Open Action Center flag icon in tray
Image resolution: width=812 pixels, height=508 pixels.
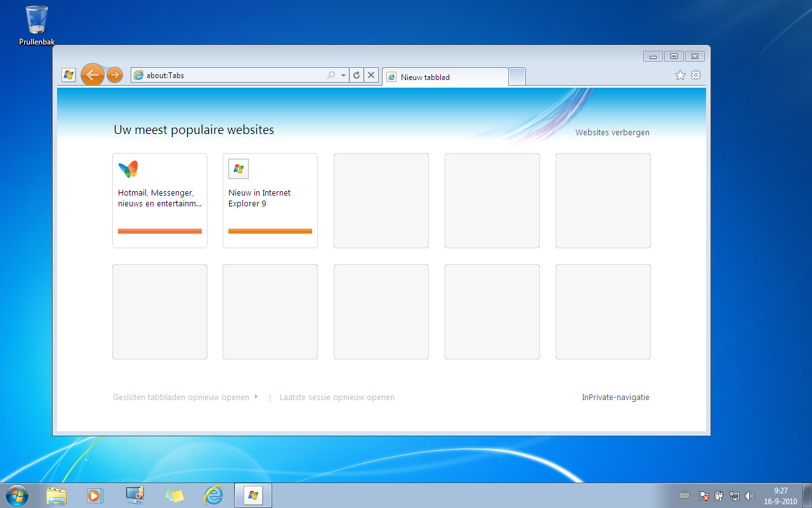[704, 496]
